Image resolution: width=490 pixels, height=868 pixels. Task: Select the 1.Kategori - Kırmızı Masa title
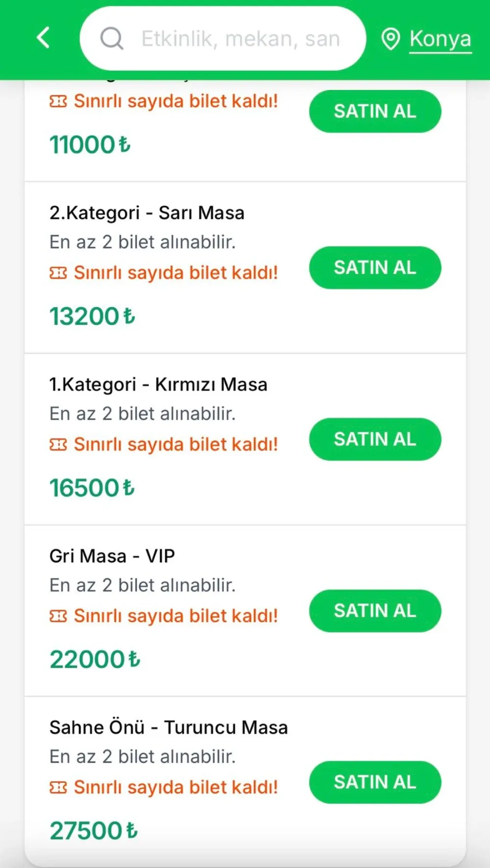158,384
